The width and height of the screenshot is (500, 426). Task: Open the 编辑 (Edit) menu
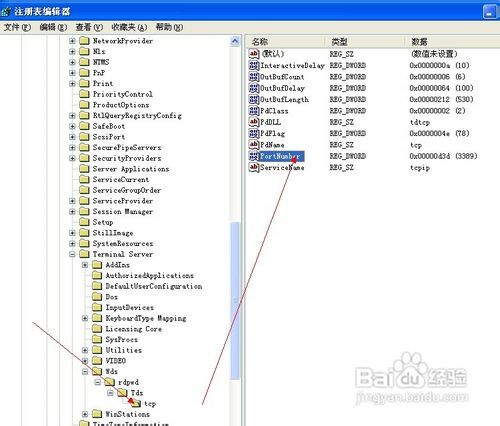53,27
